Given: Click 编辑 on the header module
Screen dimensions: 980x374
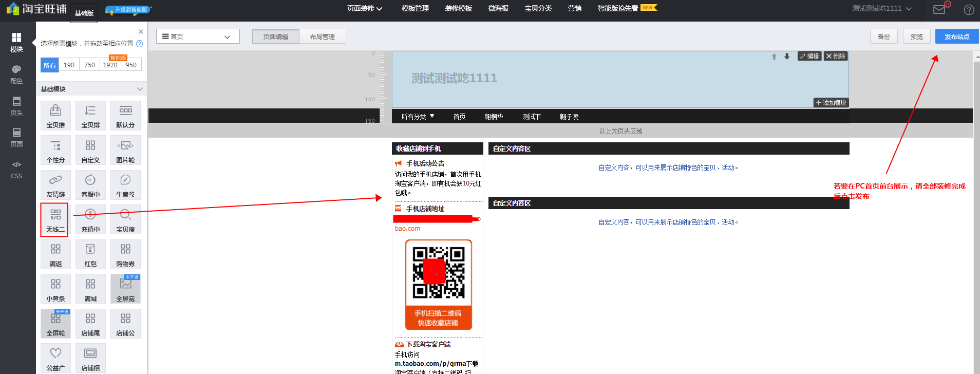Looking at the screenshot, I should (x=809, y=56).
